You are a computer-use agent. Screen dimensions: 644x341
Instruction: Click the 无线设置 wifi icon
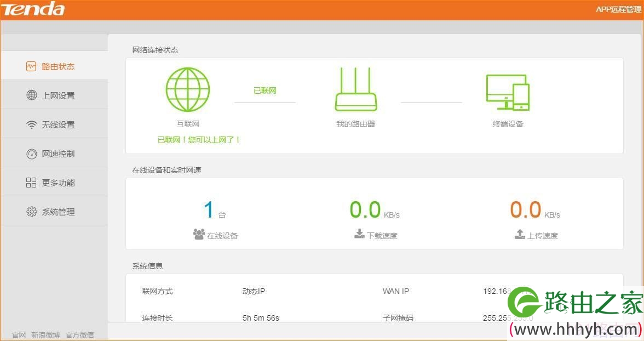[32, 124]
